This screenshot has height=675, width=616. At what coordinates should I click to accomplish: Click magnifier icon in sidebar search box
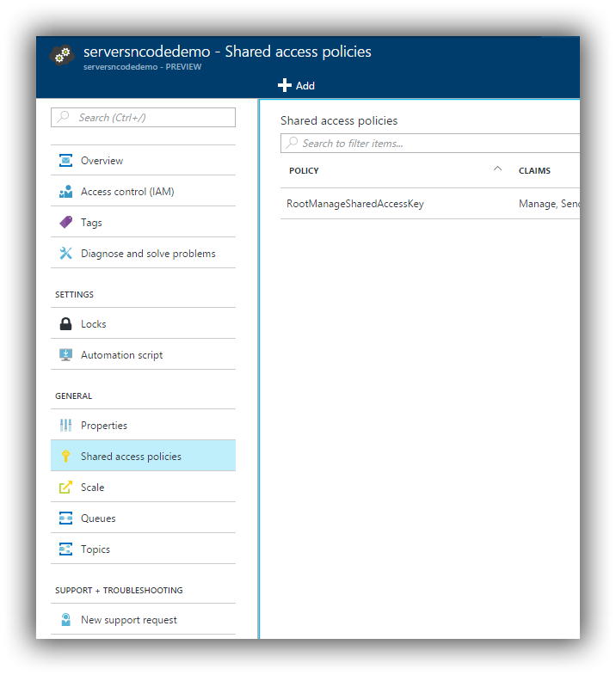[64, 117]
